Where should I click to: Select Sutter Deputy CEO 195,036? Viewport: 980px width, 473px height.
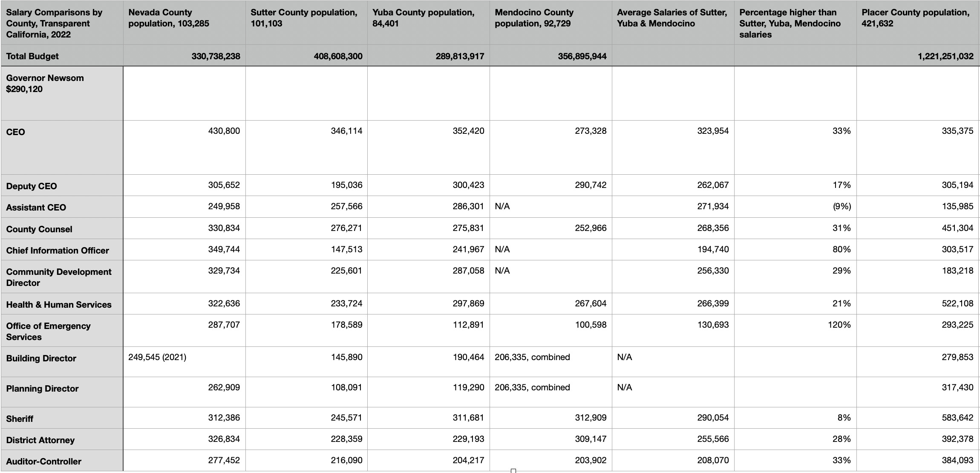tap(346, 185)
